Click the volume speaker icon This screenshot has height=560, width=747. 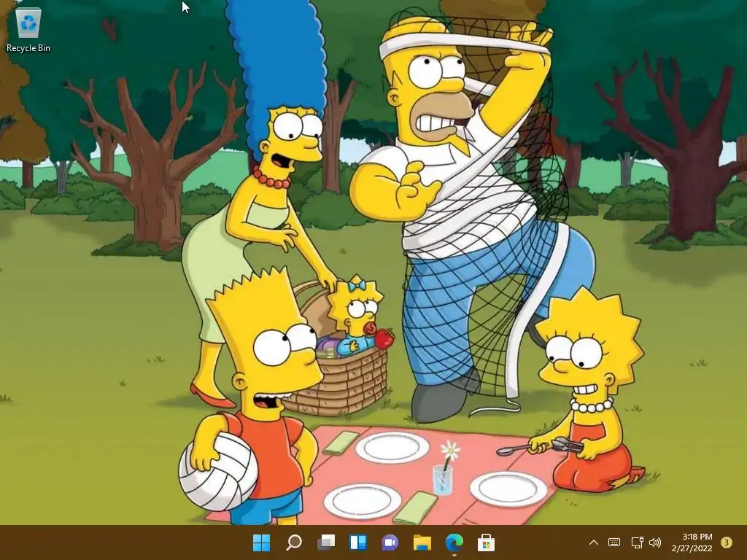pyautogui.click(x=655, y=542)
